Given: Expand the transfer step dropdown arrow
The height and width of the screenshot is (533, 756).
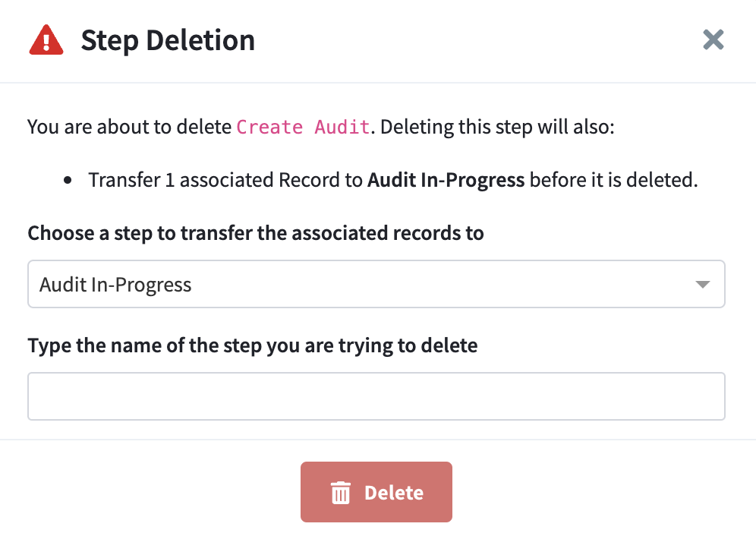Looking at the screenshot, I should [x=702, y=285].
